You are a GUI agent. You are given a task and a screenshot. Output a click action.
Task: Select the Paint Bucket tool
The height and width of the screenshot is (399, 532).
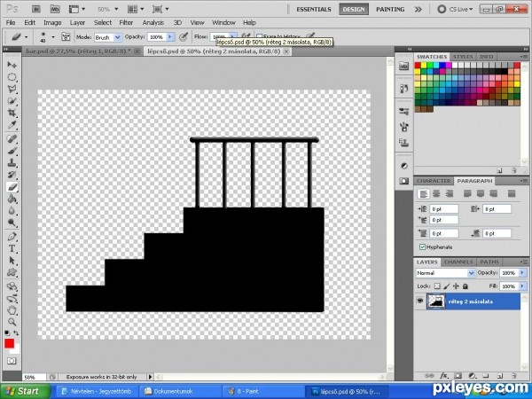(x=12, y=199)
